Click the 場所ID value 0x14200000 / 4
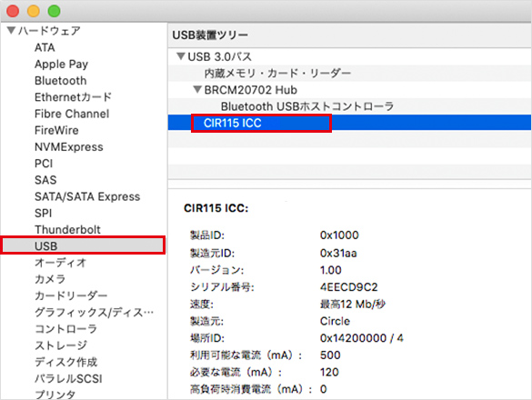This screenshot has height=400, width=532. [362, 338]
